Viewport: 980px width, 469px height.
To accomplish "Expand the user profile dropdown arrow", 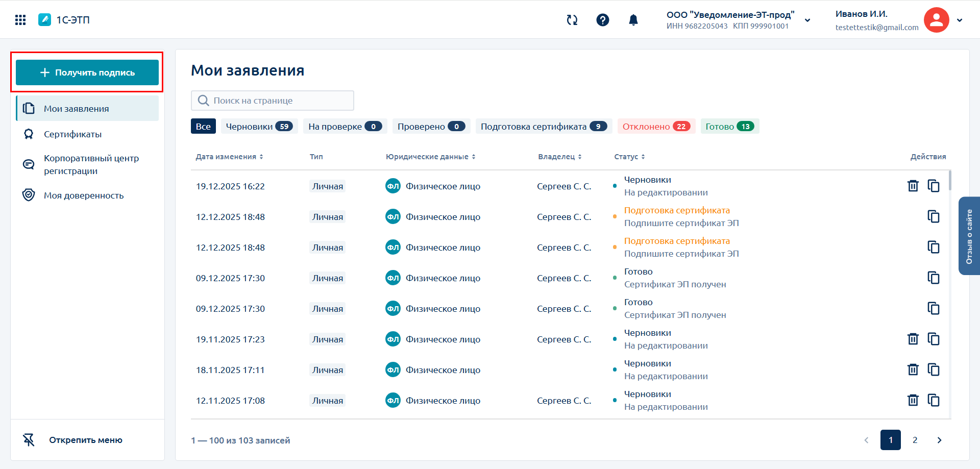I will click(x=960, y=20).
